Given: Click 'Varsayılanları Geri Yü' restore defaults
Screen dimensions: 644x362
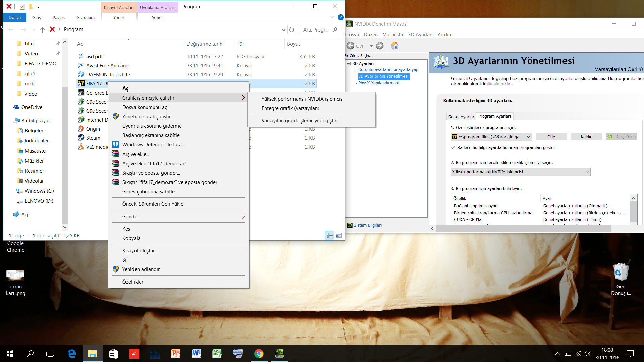Looking at the screenshot, I should click(x=619, y=69).
